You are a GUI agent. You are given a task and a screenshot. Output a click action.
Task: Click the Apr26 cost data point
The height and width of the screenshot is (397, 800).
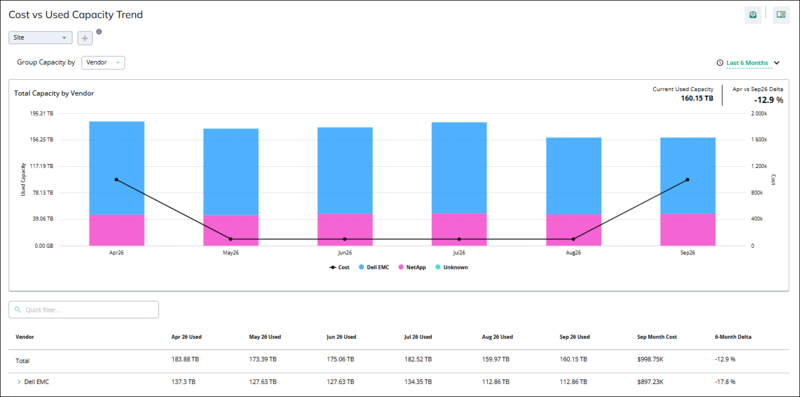coord(116,180)
